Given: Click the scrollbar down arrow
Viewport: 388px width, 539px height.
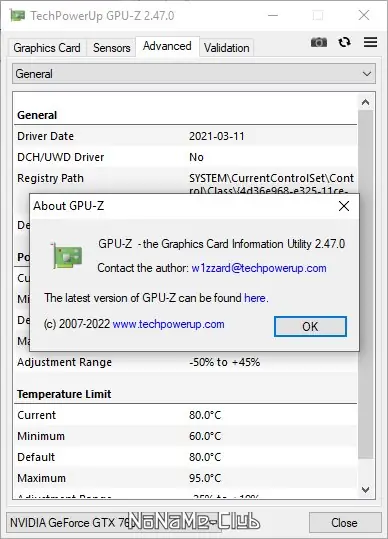Looking at the screenshot, I should [366, 490].
